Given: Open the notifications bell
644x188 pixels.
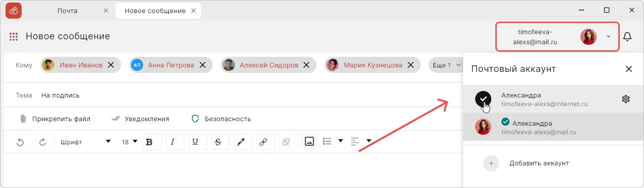Looking at the screenshot, I should [x=627, y=37].
